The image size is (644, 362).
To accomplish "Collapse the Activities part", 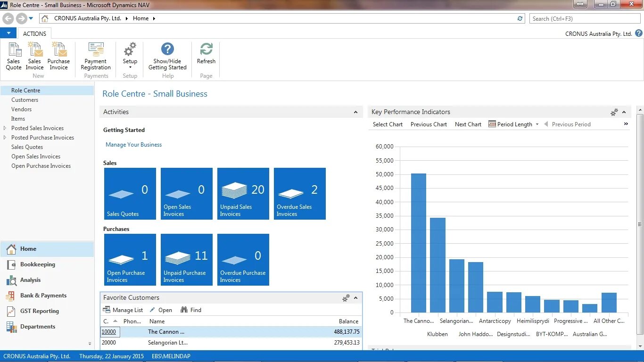I will [x=355, y=112].
